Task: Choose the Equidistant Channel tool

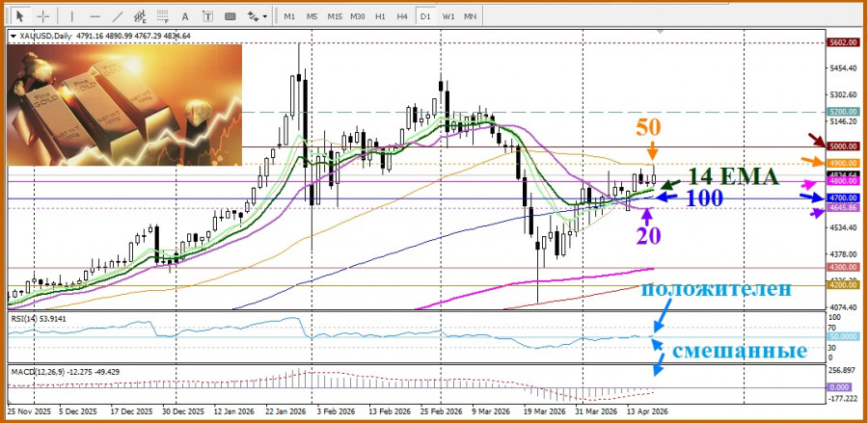Action: tap(140, 16)
